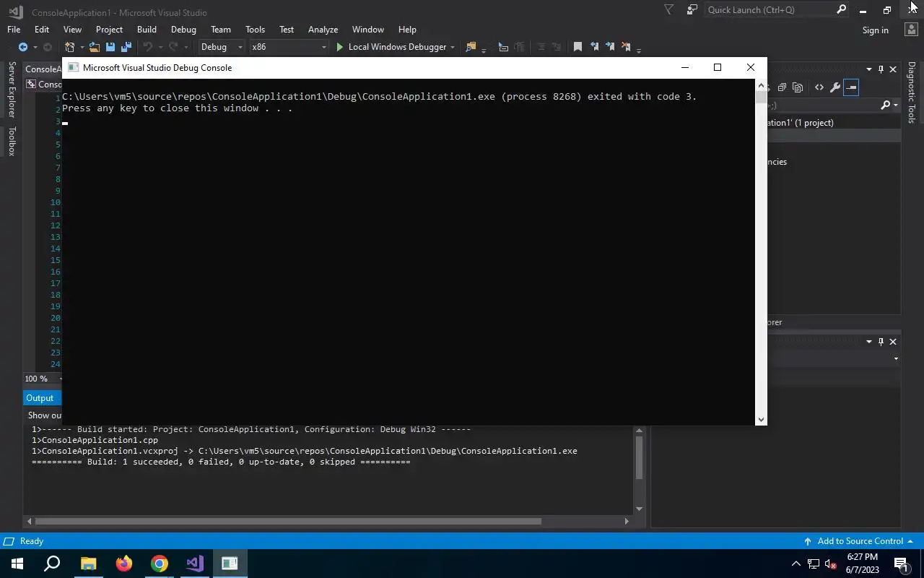Viewport: 924px width, 578px height.
Task: Click the Find in Files toolbar icon
Action: click(471, 47)
